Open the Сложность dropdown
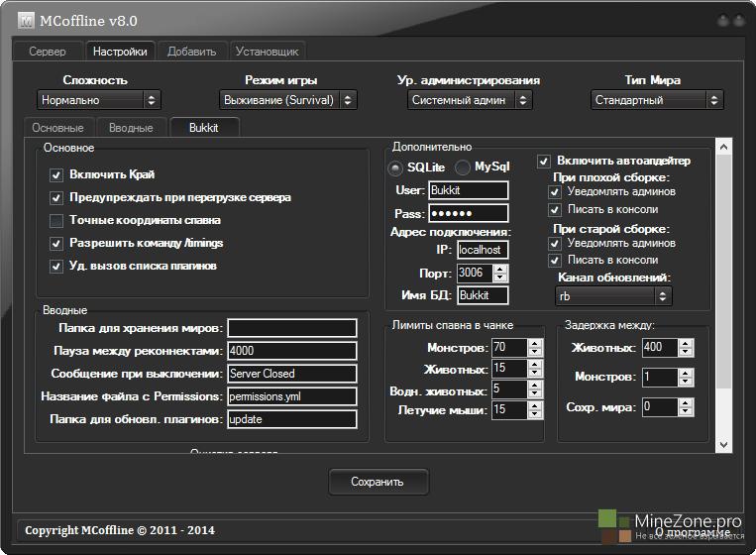The width and height of the screenshot is (756, 555). point(98,100)
